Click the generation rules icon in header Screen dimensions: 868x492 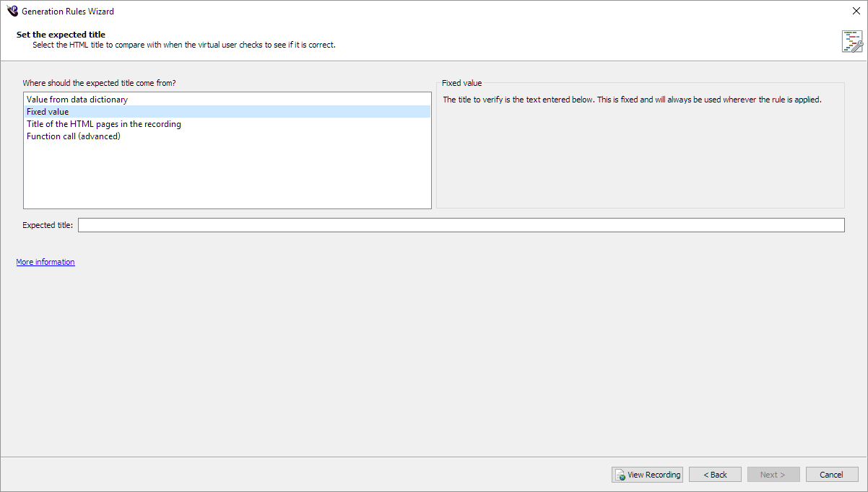[x=851, y=41]
